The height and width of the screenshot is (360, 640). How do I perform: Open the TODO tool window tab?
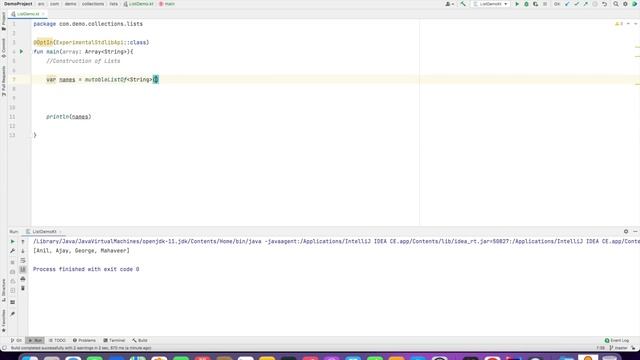tap(57, 340)
